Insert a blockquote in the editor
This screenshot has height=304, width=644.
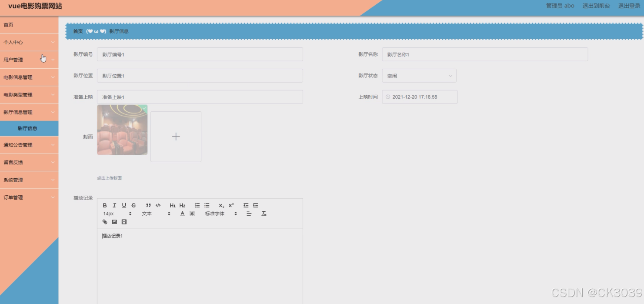click(x=148, y=205)
